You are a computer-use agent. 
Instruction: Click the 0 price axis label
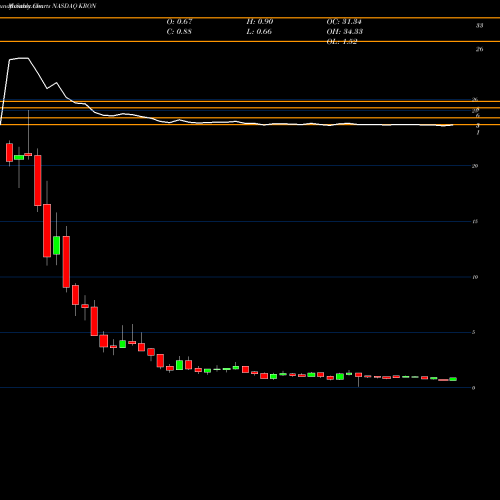pos(474,388)
